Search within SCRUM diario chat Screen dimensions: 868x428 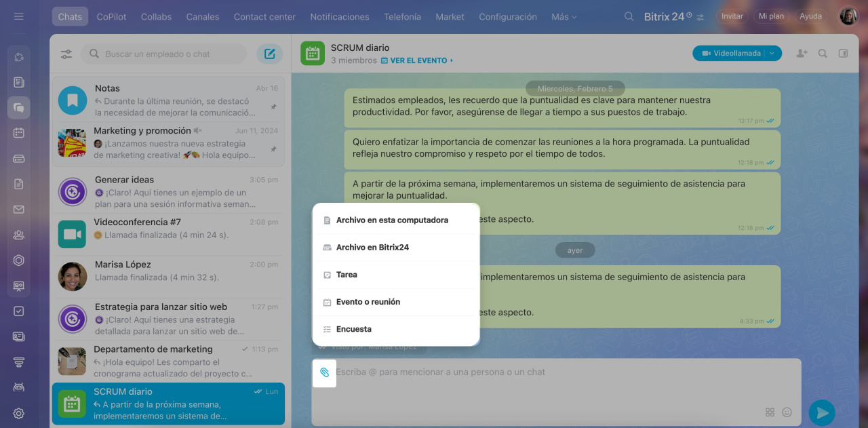[x=823, y=53]
